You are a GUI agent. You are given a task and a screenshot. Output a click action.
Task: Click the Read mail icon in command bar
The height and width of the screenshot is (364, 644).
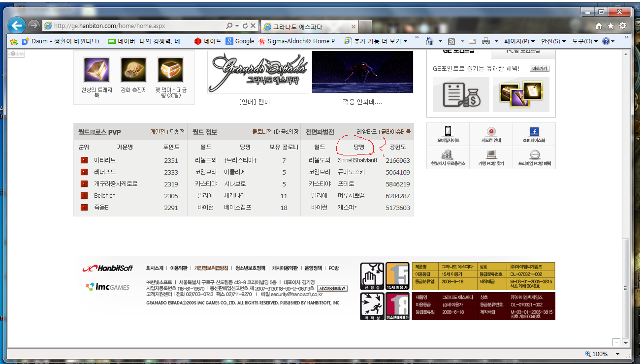click(472, 41)
